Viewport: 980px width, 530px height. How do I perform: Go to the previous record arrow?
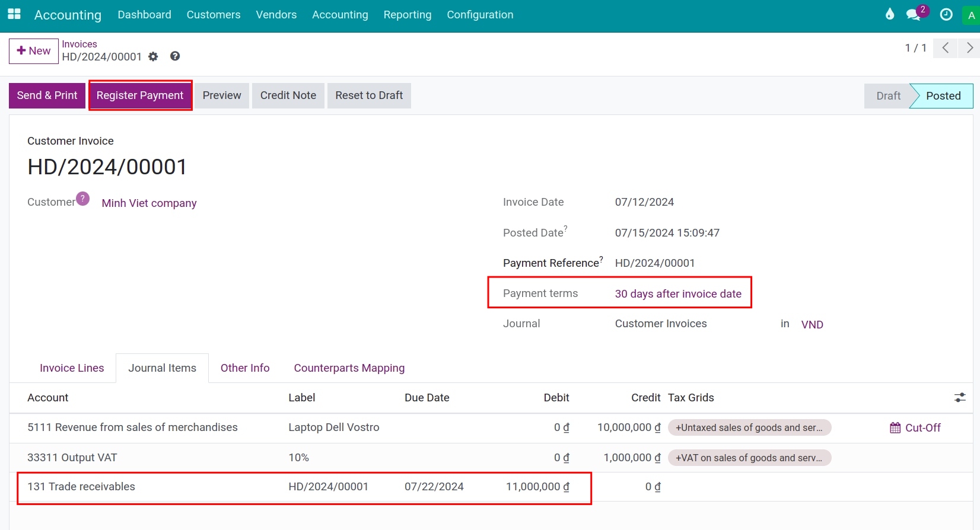945,48
